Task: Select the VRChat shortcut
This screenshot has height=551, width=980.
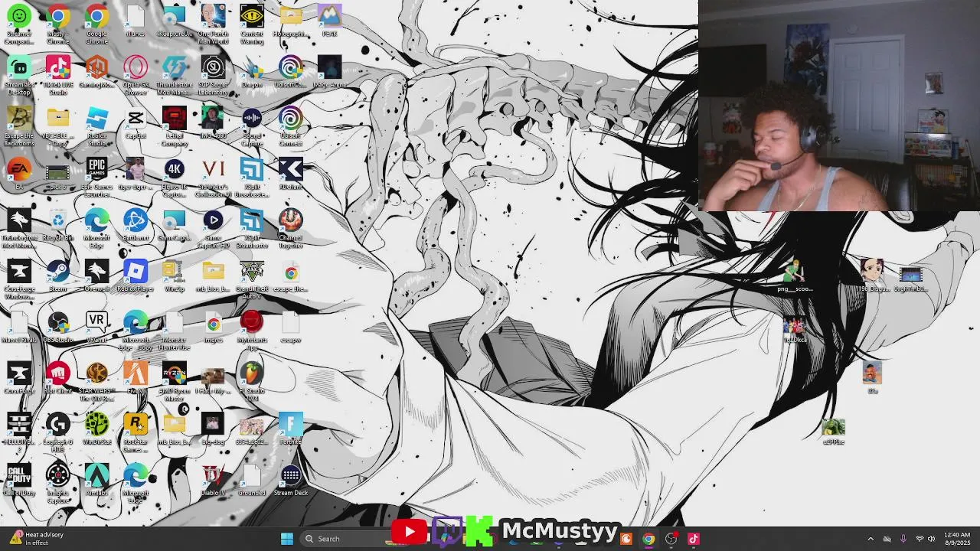Action: [x=96, y=327]
